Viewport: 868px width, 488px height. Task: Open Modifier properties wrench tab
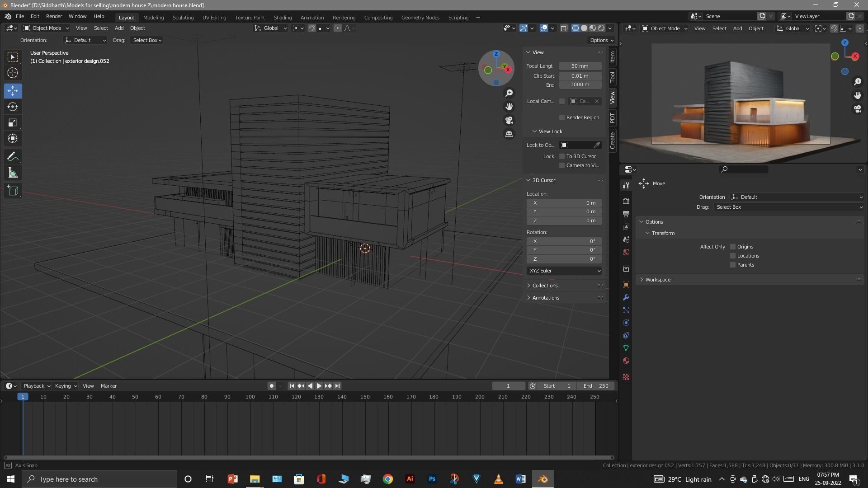pyautogui.click(x=626, y=297)
